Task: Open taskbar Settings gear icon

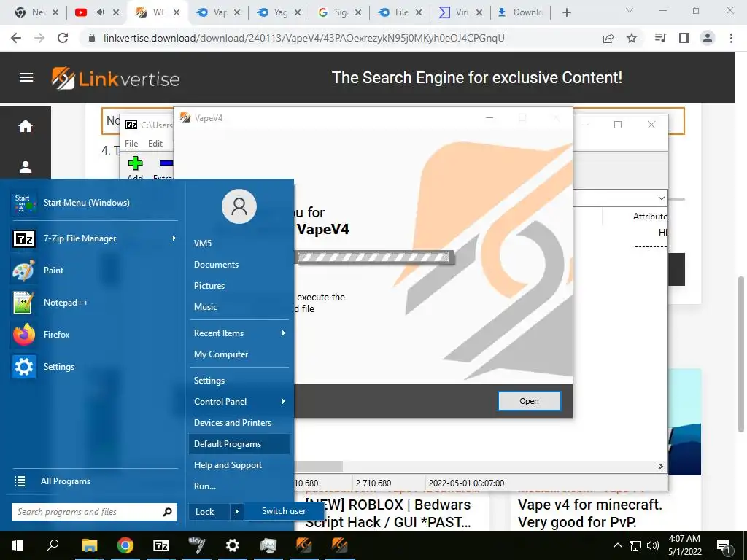Action: pos(233,545)
